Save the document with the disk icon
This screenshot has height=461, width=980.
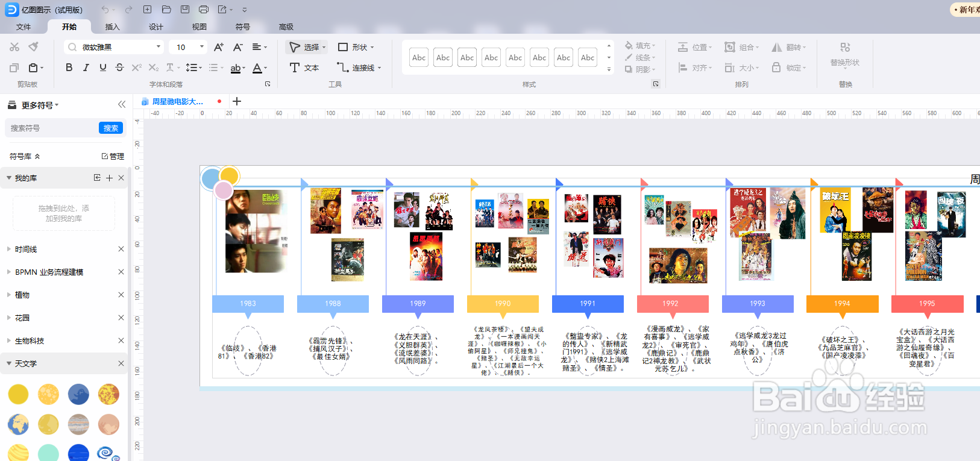[185, 10]
